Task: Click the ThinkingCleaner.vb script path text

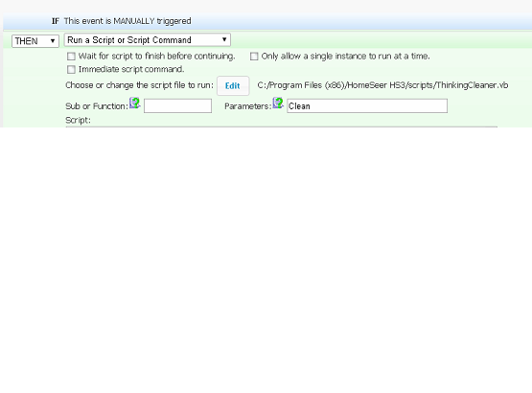Action: pyautogui.click(x=382, y=85)
